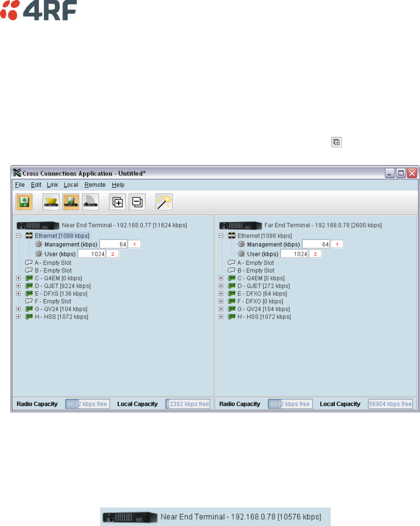The image size is (420, 526).
Task: Click the collapse all tree toolbar button
Action: [137, 202]
